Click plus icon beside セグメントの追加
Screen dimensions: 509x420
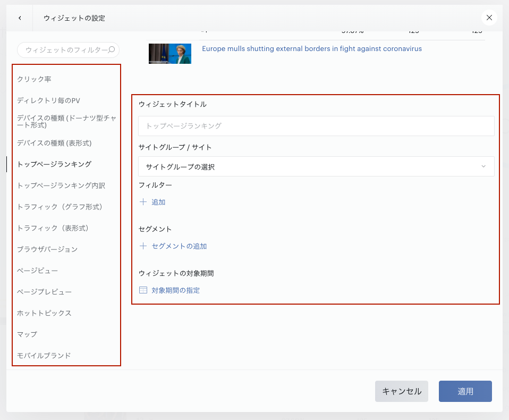click(143, 246)
